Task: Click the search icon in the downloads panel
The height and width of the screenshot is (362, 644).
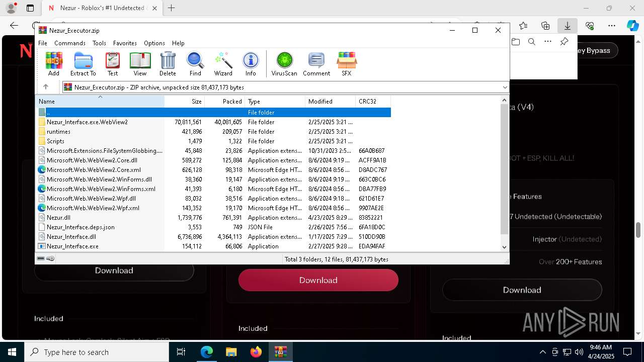Action: (x=532, y=42)
